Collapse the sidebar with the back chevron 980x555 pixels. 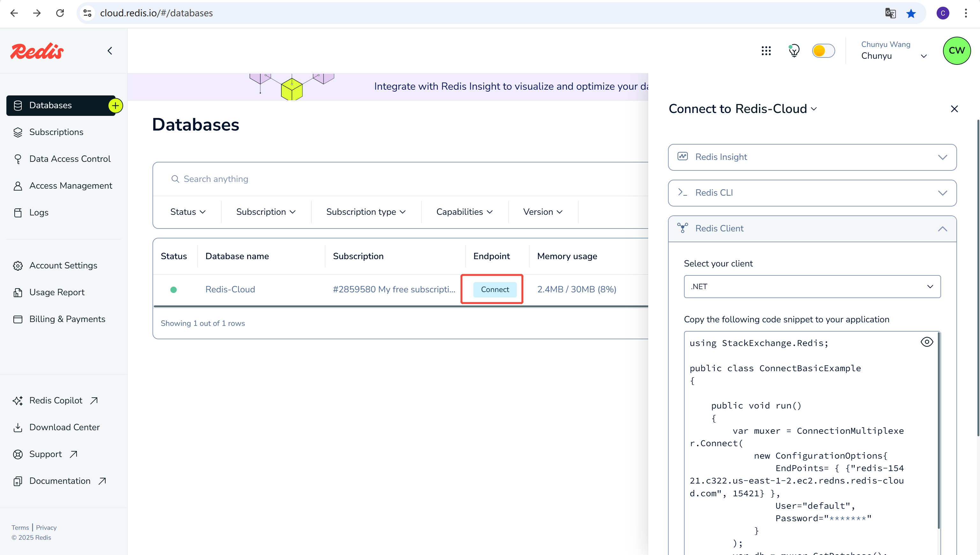tap(110, 51)
